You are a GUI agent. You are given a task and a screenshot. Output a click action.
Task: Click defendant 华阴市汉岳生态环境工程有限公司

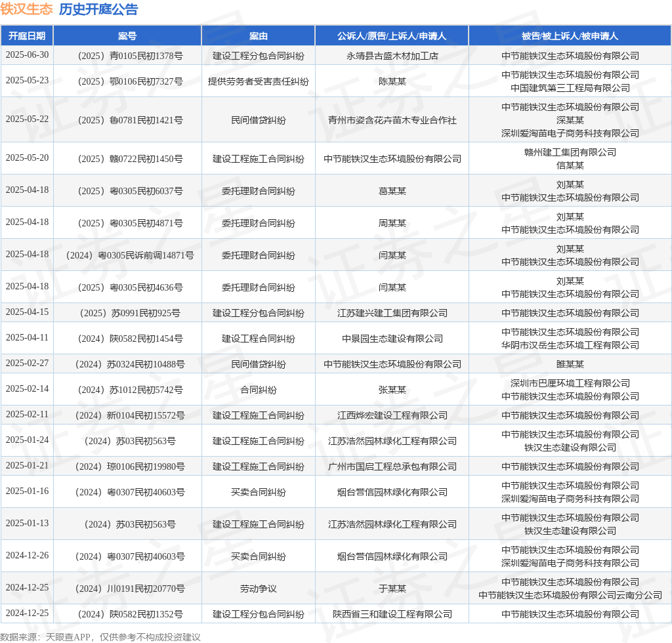pyautogui.click(x=570, y=345)
